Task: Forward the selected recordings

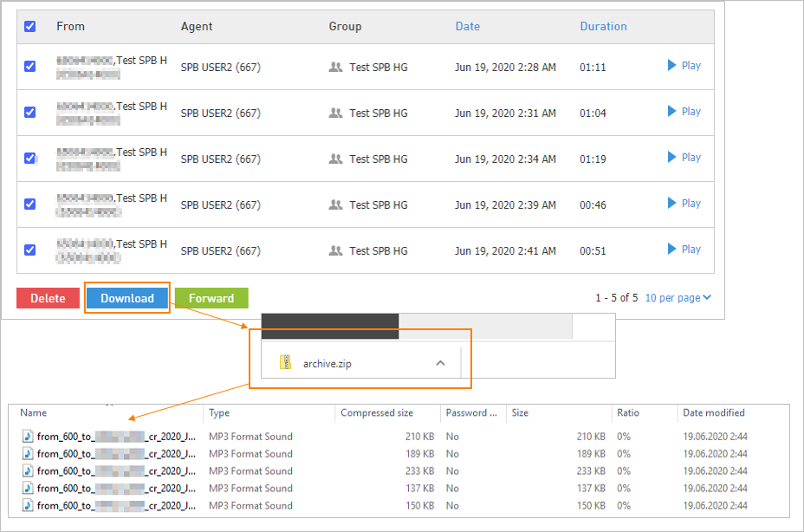Action: coord(211,298)
